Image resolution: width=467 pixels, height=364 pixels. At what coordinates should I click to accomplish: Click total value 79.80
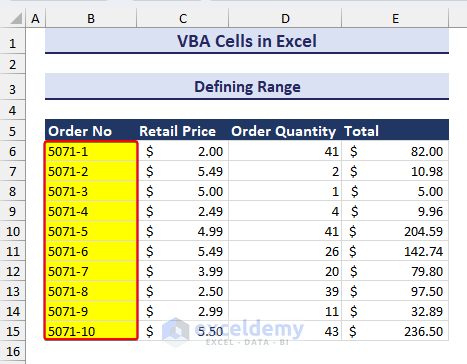(x=395, y=271)
